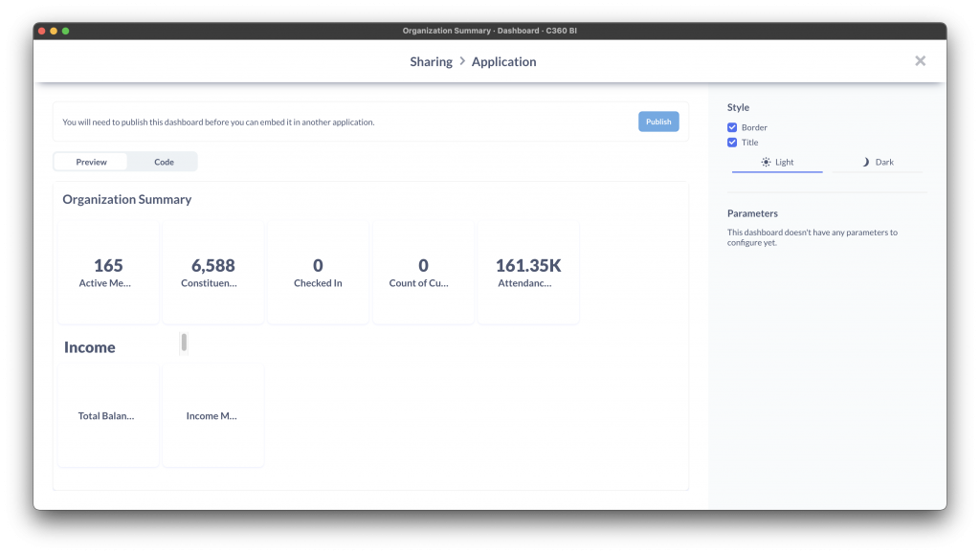The height and width of the screenshot is (554, 980).
Task: Click the yellow macOS minimize button
Action: pyautogui.click(x=54, y=31)
